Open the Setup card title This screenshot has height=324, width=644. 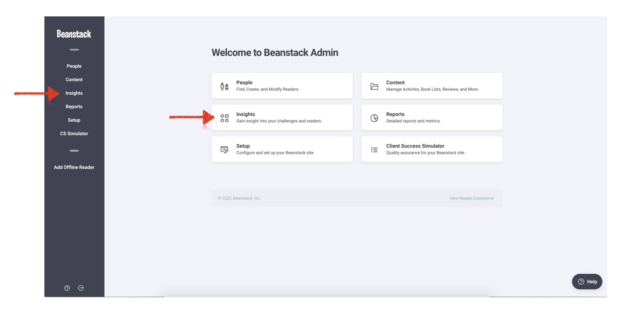243,146
